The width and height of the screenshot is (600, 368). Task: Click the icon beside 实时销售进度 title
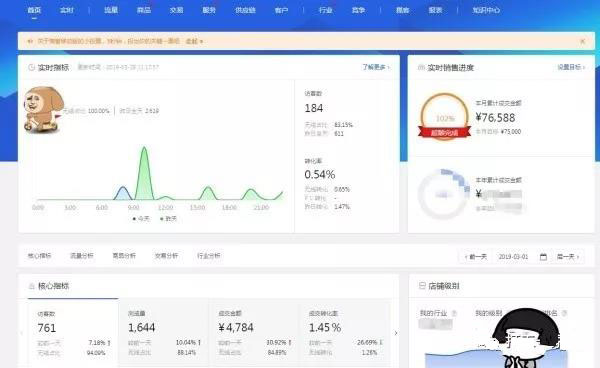coord(421,67)
